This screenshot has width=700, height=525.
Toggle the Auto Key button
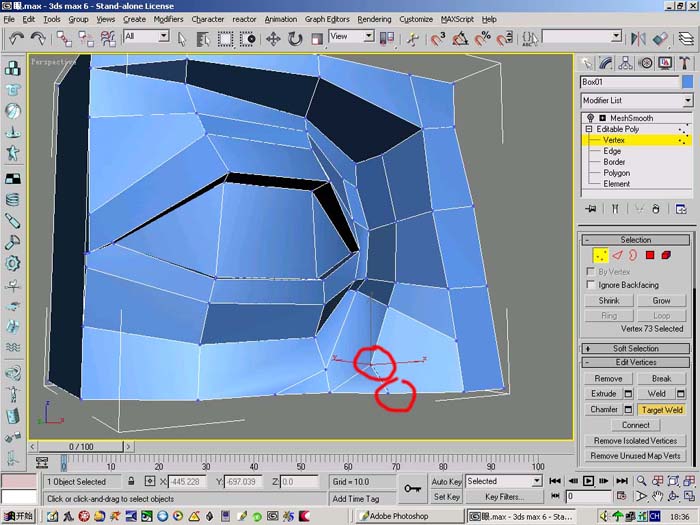click(x=446, y=481)
